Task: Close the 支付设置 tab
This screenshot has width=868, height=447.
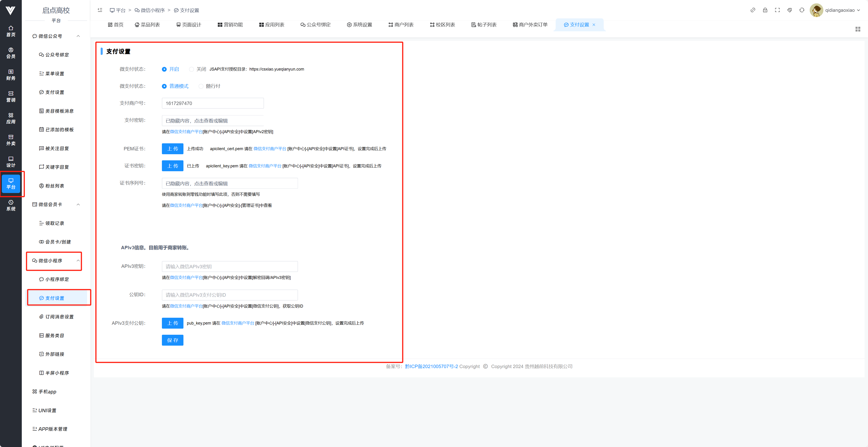Action: pyautogui.click(x=594, y=25)
